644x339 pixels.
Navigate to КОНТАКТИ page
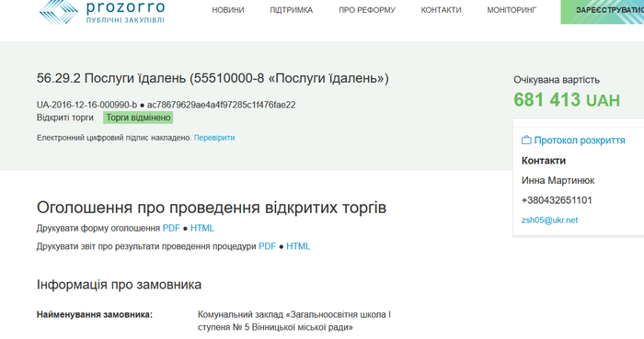(441, 10)
